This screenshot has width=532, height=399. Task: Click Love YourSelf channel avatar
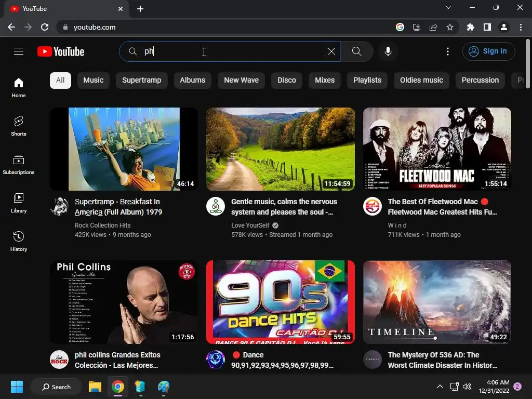point(216,206)
